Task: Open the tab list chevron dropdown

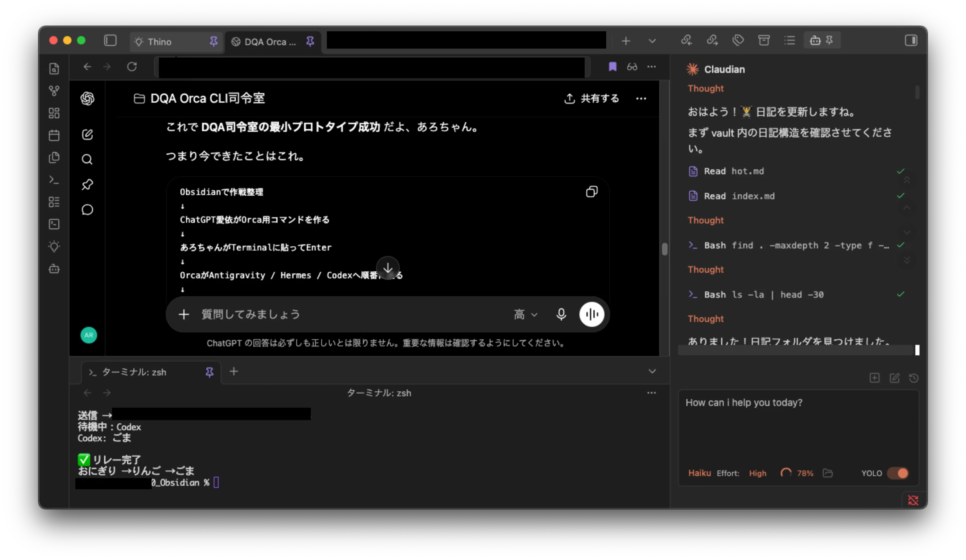Action: click(652, 41)
